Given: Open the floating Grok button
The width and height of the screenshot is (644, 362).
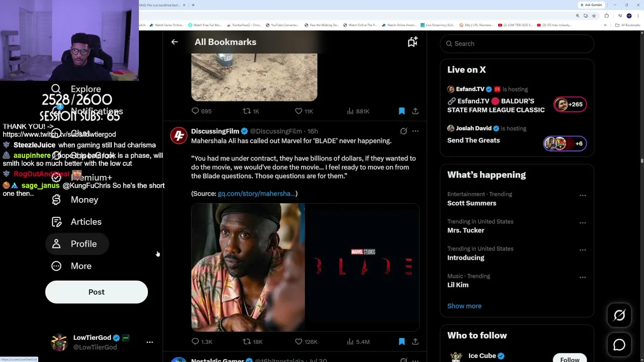Looking at the screenshot, I should [x=619, y=315].
